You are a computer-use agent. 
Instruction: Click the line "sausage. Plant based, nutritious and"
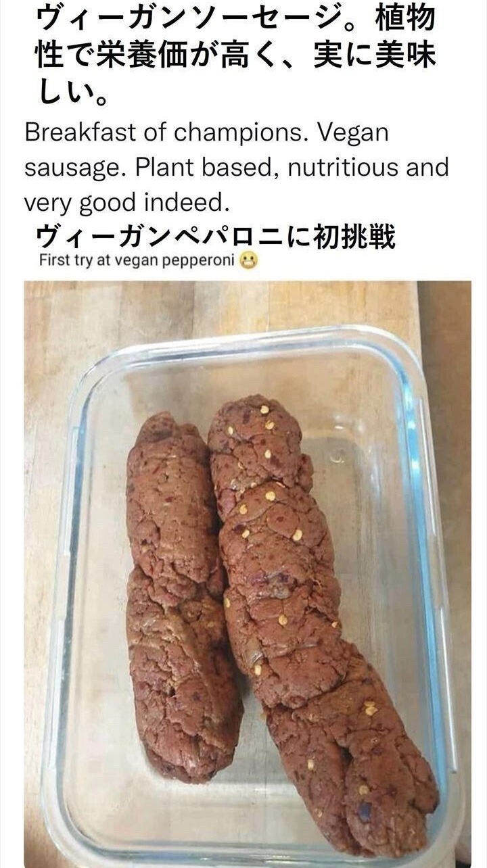(237, 168)
